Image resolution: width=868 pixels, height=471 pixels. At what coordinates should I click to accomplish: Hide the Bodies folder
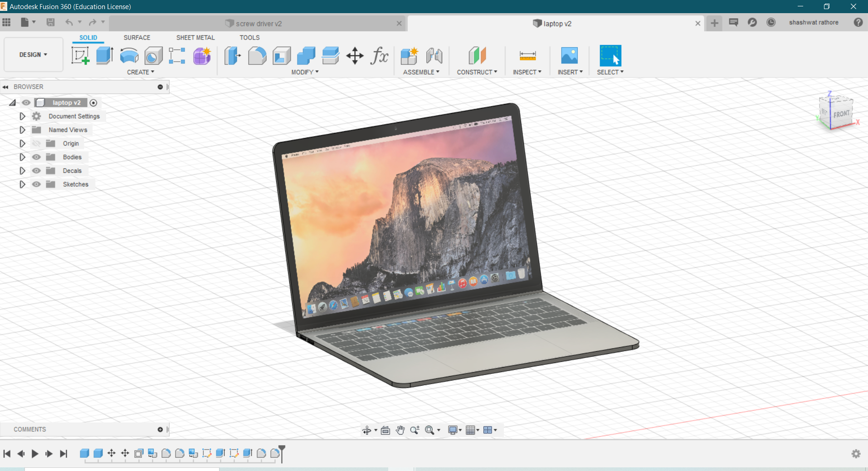point(36,157)
